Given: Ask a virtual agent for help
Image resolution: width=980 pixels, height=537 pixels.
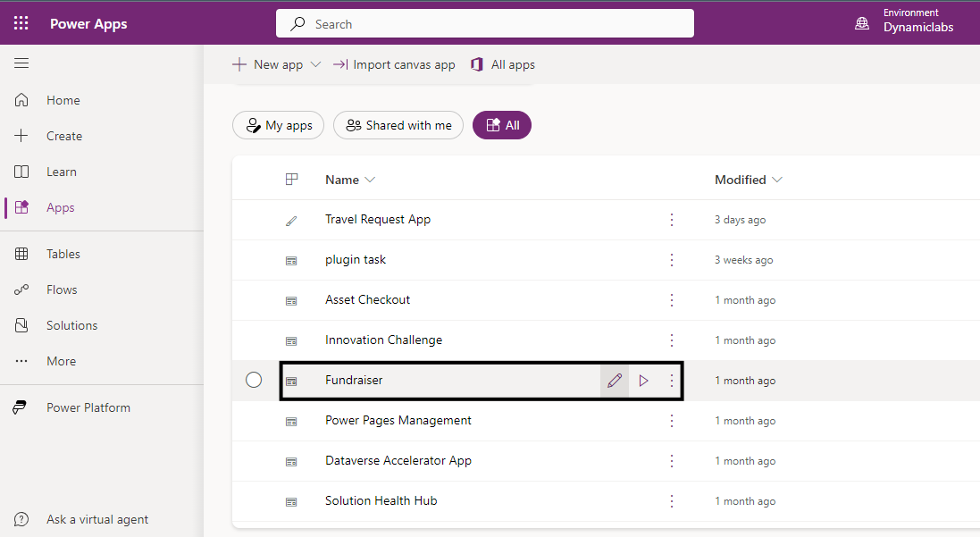Looking at the screenshot, I should [97, 519].
